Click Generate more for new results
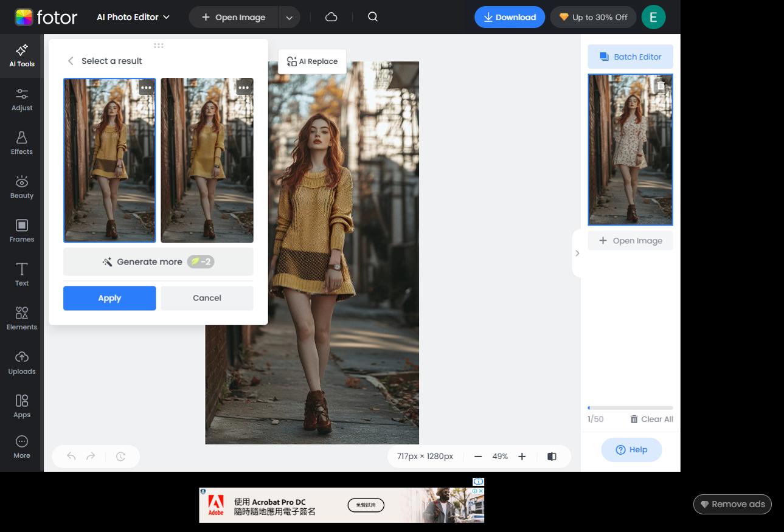 [x=158, y=261]
